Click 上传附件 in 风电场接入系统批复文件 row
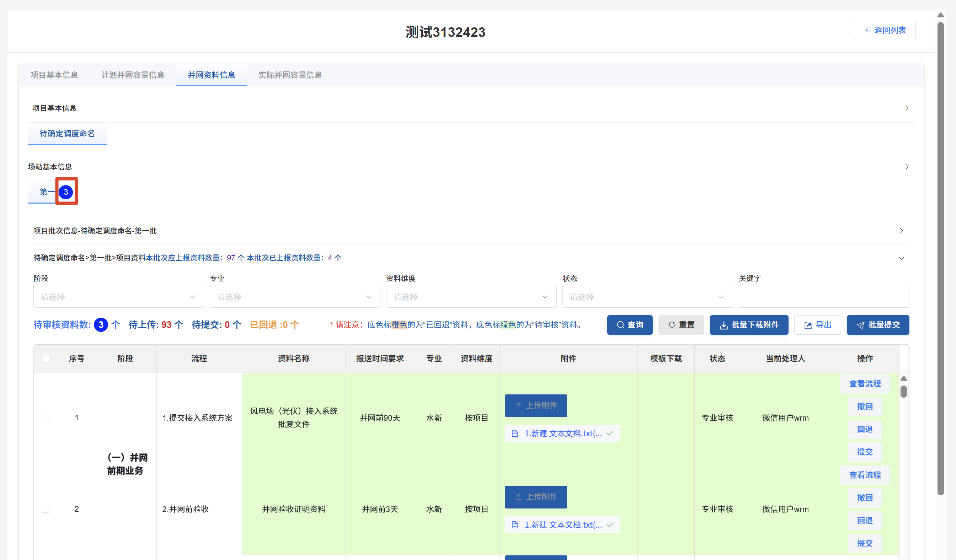This screenshot has width=956, height=560. tap(536, 406)
